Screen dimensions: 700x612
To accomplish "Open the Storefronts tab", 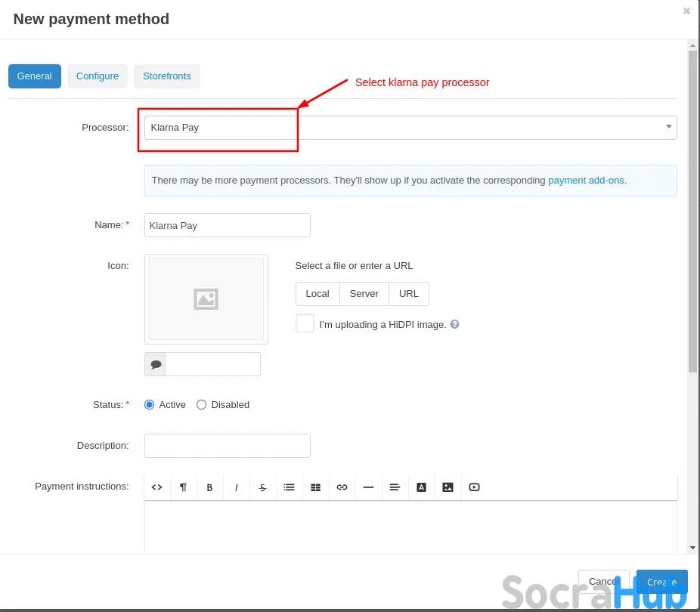I will click(167, 76).
